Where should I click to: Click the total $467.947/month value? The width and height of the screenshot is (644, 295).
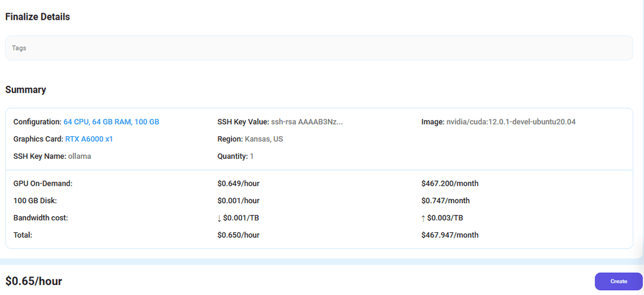450,235
